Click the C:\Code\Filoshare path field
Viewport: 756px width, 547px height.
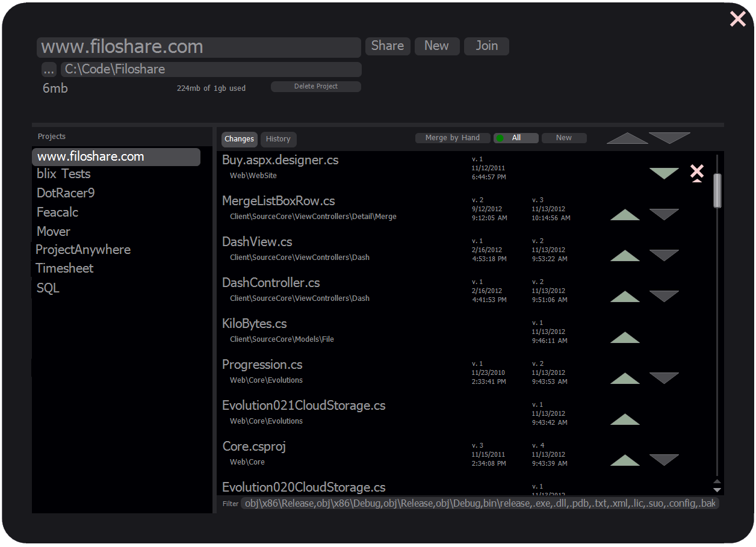211,69
